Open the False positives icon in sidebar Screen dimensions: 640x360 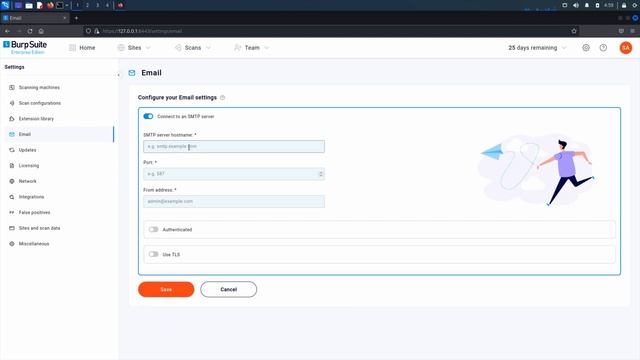11,212
